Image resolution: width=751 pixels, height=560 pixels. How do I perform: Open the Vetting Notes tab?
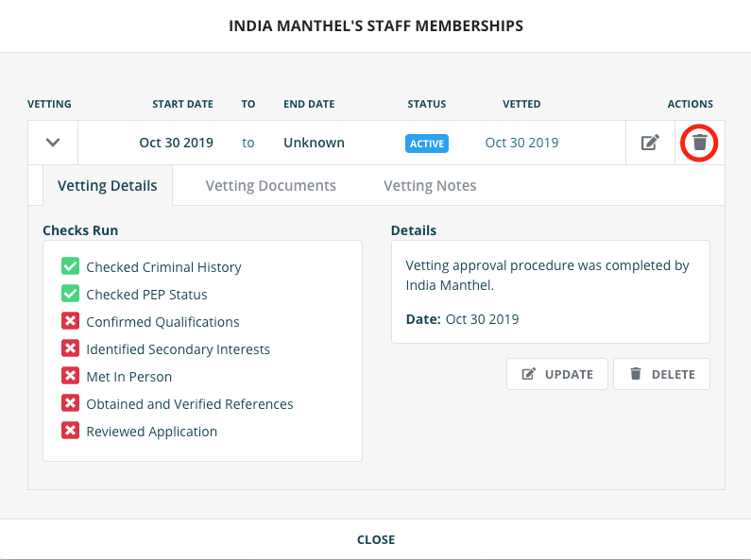click(x=430, y=185)
